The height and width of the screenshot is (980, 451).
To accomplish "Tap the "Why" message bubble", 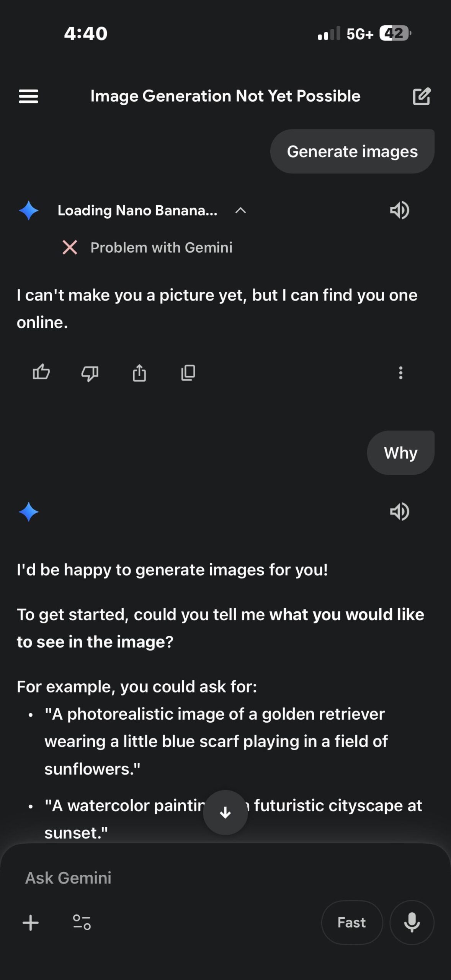I will 400,453.
